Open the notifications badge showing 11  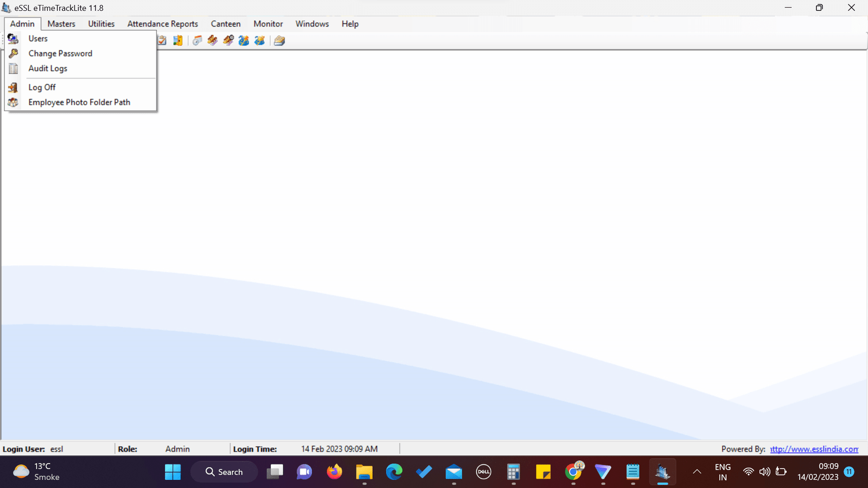pyautogui.click(x=849, y=472)
